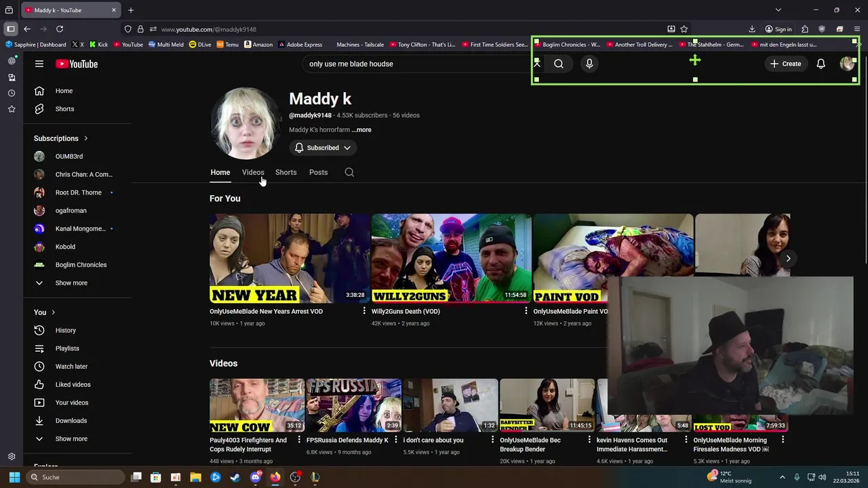Switch to channel Posts tab
Screen dimensions: 868x488
318,172
